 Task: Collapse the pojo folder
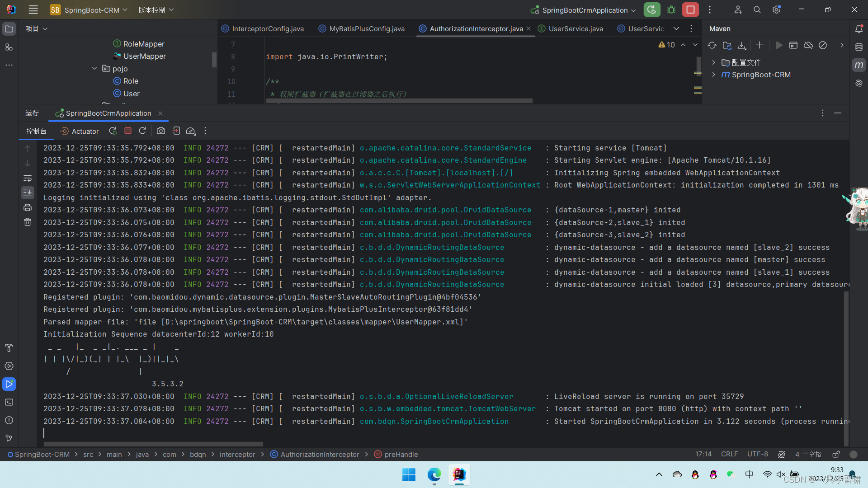point(94,69)
